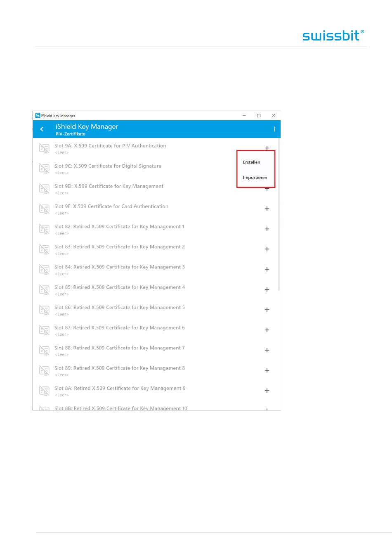Select Slot 83 Retired Key Management 2 text

pos(120,247)
